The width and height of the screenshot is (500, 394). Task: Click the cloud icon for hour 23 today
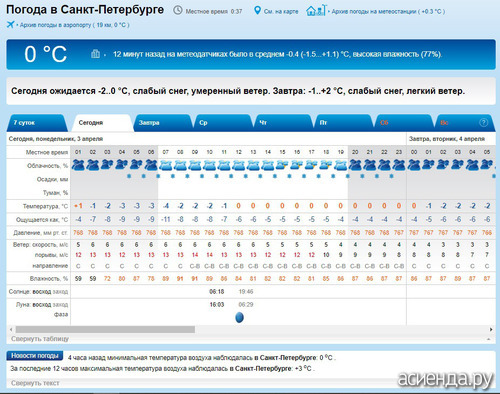(x=399, y=165)
